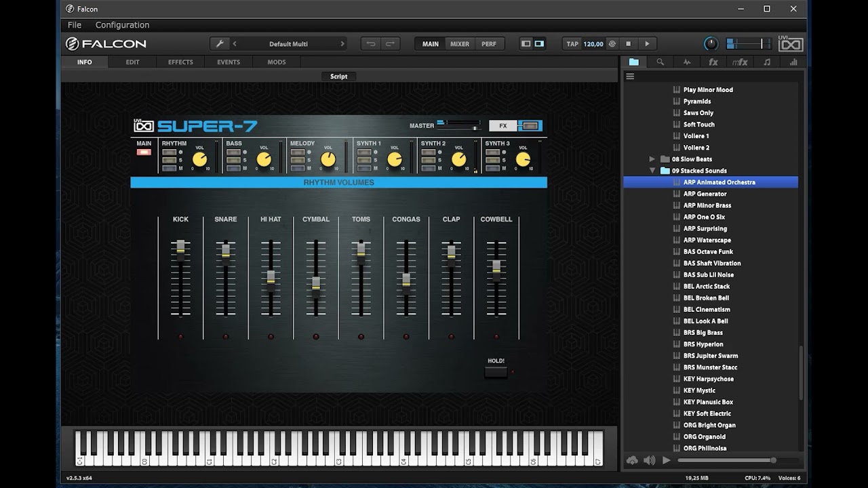Collapse the 09 Stacked Sounds folder
868x488 pixels.
(x=652, y=171)
